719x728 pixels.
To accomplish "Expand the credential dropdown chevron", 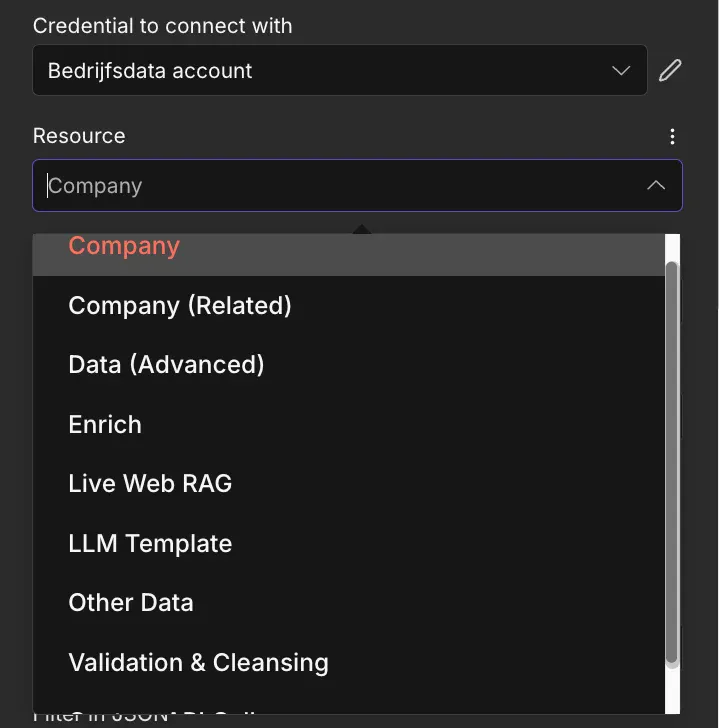I will pos(621,71).
